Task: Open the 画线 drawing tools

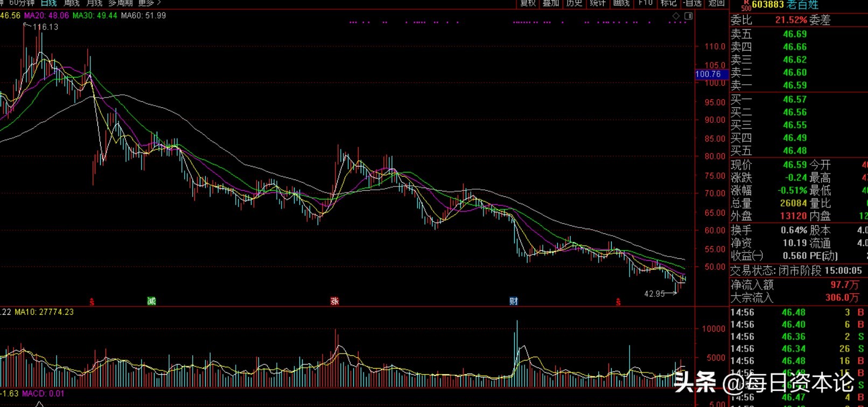Action: (621, 3)
